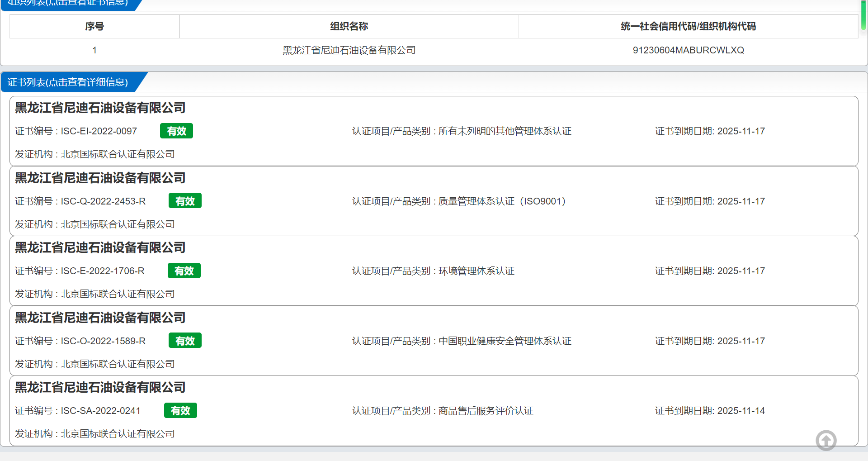The image size is (868, 461).
Task: Select the 组织列表 section header tab
Action: click(71, 4)
